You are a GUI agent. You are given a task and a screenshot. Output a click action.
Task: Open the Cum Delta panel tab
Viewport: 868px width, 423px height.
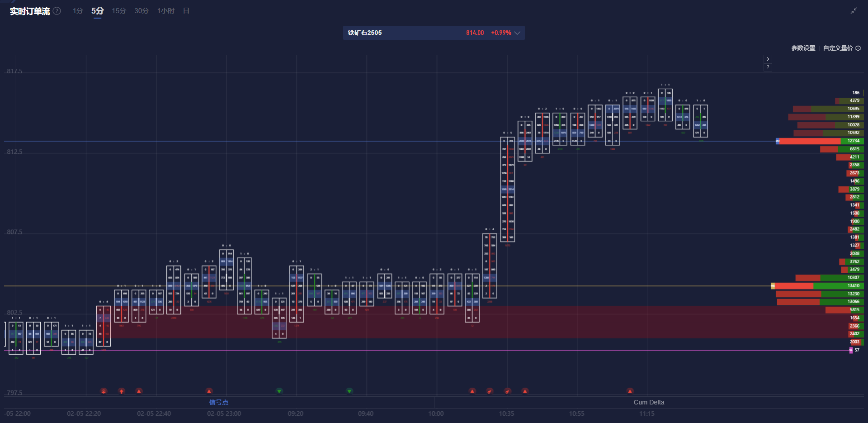point(649,402)
